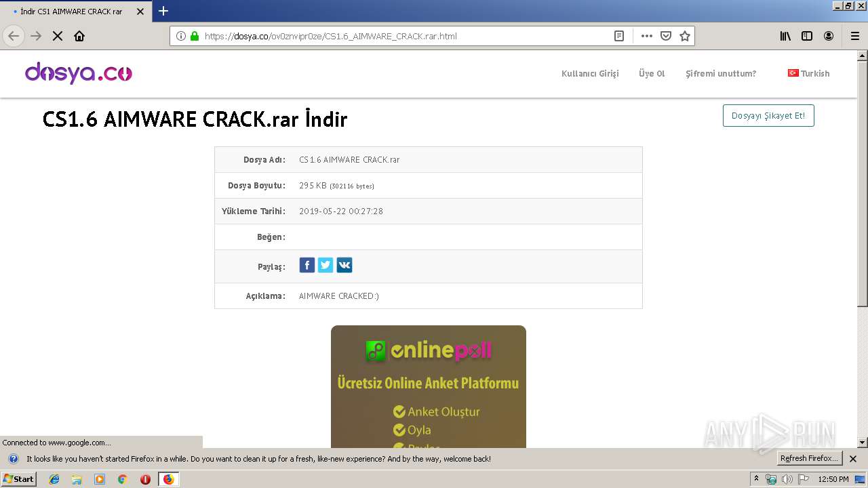Show sidebars
Viewport: 868px width, 488px height.
807,36
